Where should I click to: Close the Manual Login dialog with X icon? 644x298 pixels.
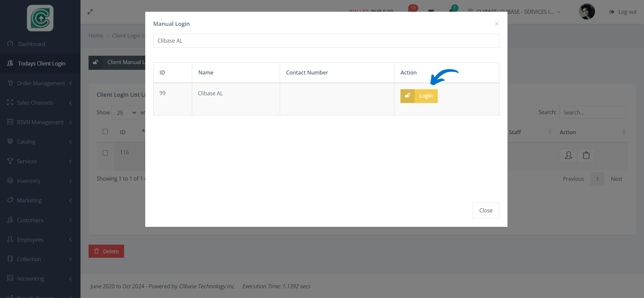coord(497,24)
